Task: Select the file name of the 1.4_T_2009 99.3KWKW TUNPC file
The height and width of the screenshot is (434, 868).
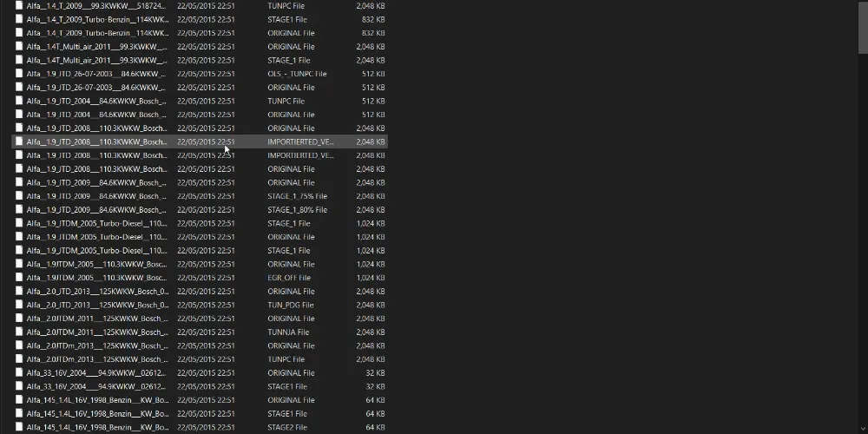Action: pyautogui.click(x=96, y=5)
